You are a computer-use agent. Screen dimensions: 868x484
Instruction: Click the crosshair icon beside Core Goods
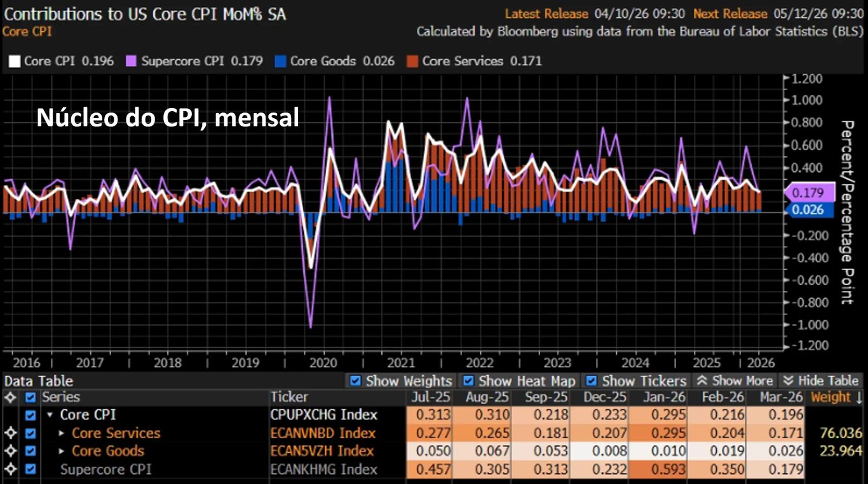point(10,452)
